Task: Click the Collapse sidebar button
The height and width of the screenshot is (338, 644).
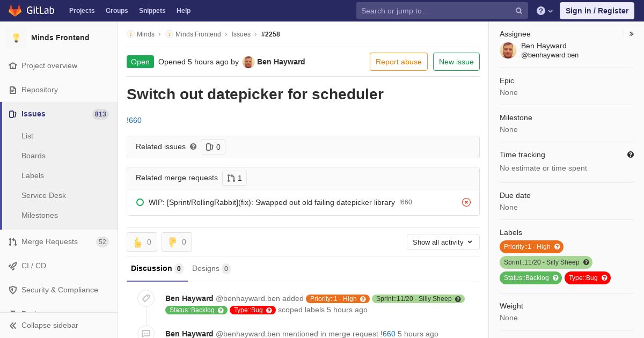Action: [x=59, y=326]
